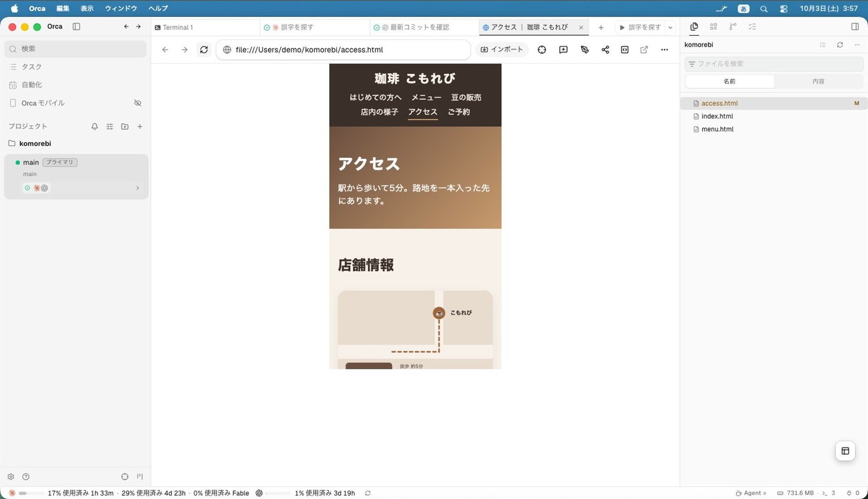Switch file search to 内容 mode
Image resolution: width=868 pixels, height=499 pixels.
pyautogui.click(x=818, y=81)
